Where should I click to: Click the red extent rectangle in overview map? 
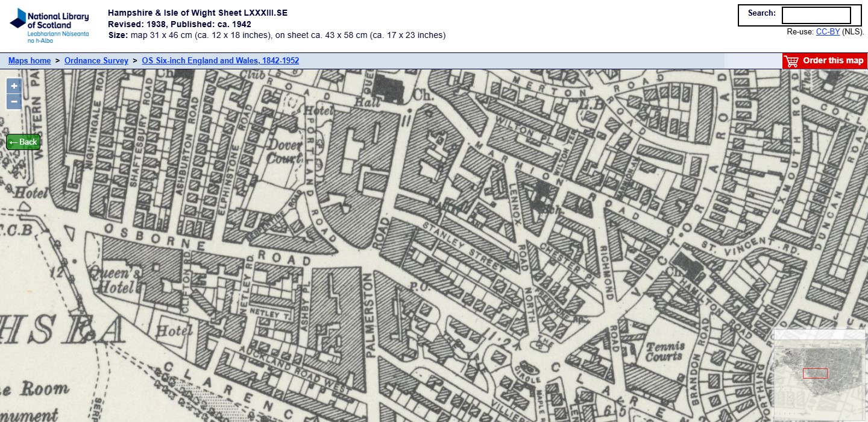(815, 373)
